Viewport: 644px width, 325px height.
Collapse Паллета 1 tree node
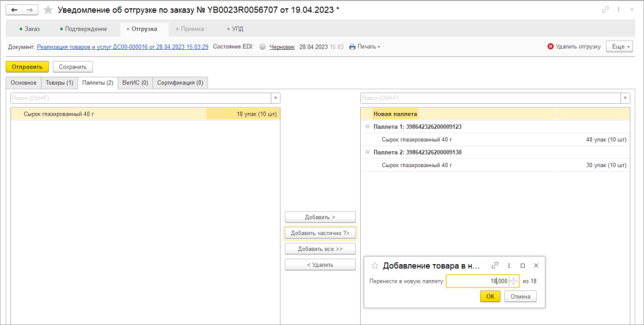pos(368,127)
